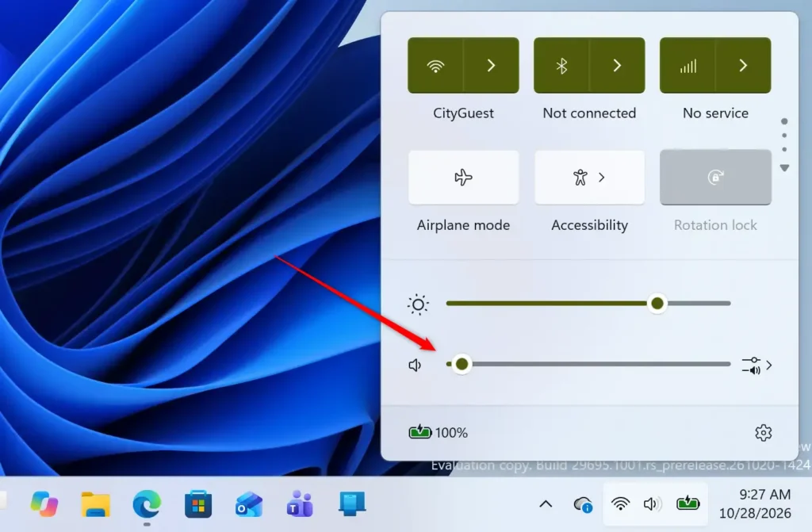The height and width of the screenshot is (532, 812).
Task: Show hidden tray icons with the caret
Action: (x=546, y=503)
